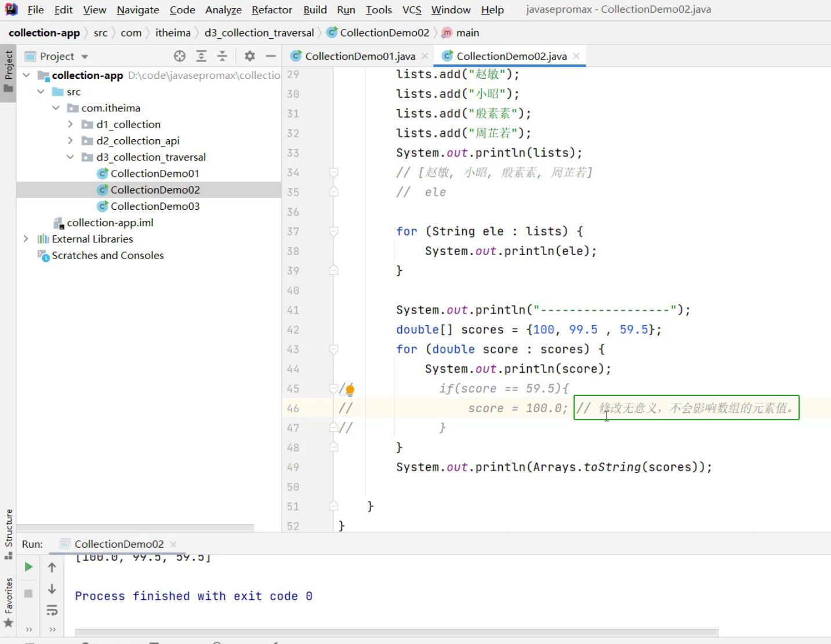Screen dimensions: 831x644
Task: Click the green Run play button
Action: (x=28, y=567)
